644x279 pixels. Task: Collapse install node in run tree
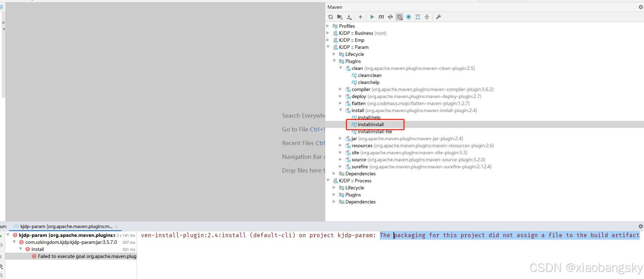click(21, 249)
